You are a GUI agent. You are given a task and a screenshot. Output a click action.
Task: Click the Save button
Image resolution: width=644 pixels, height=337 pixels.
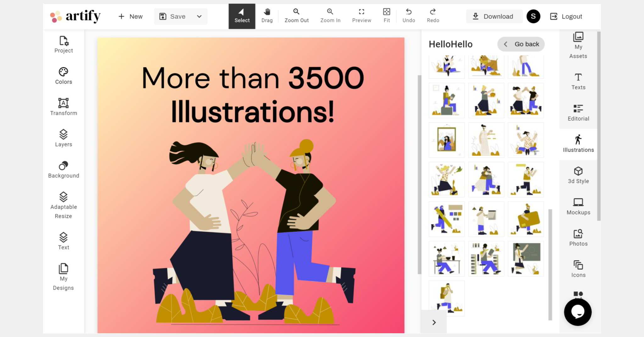tap(173, 16)
